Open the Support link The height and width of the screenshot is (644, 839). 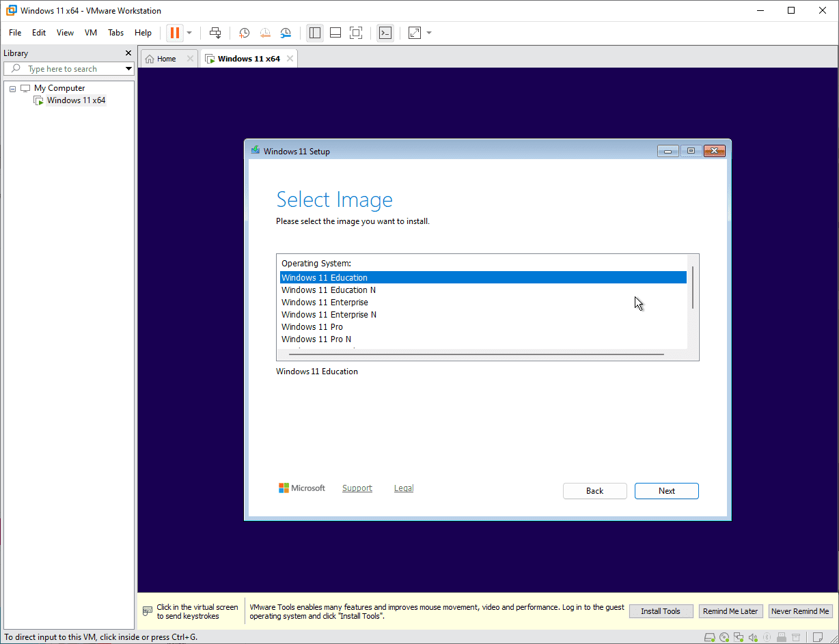coord(357,488)
